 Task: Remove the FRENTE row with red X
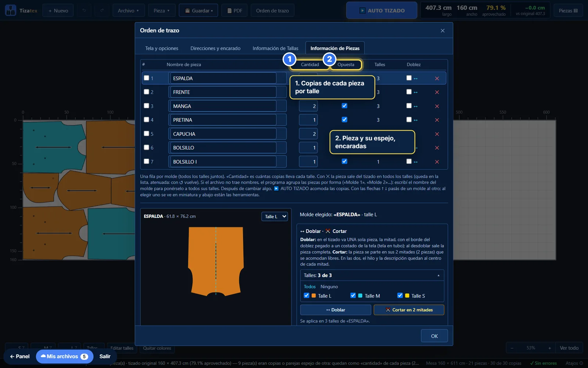pyautogui.click(x=437, y=92)
